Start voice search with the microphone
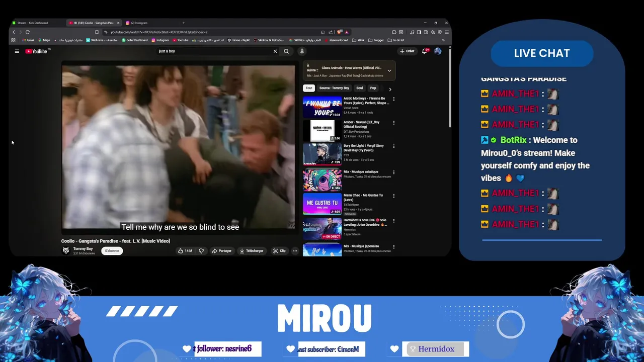This screenshot has width=644, height=362. (x=302, y=51)
